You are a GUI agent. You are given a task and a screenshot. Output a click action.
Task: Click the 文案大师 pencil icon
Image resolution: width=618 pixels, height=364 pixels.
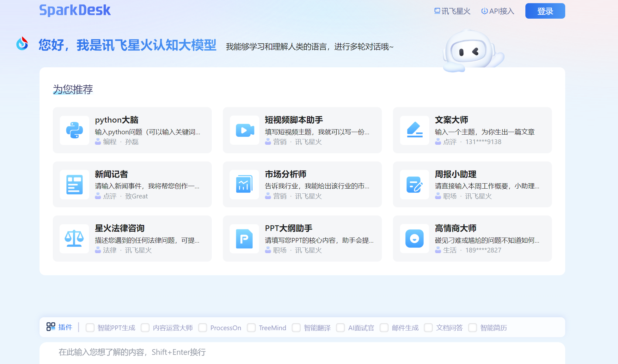[x=414, y=130]
